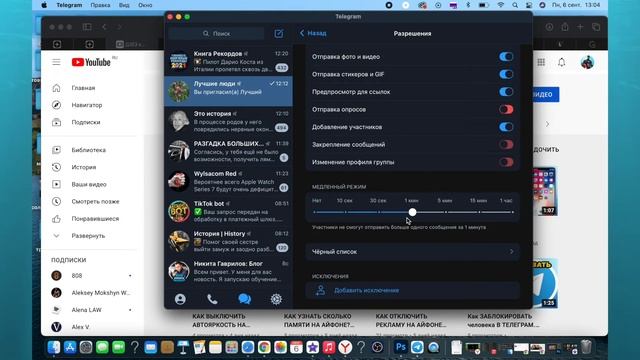Click the compose new message icon in Telegram
Screen dimensions: 640x360
pyautogui.click(x=279, y=33)
